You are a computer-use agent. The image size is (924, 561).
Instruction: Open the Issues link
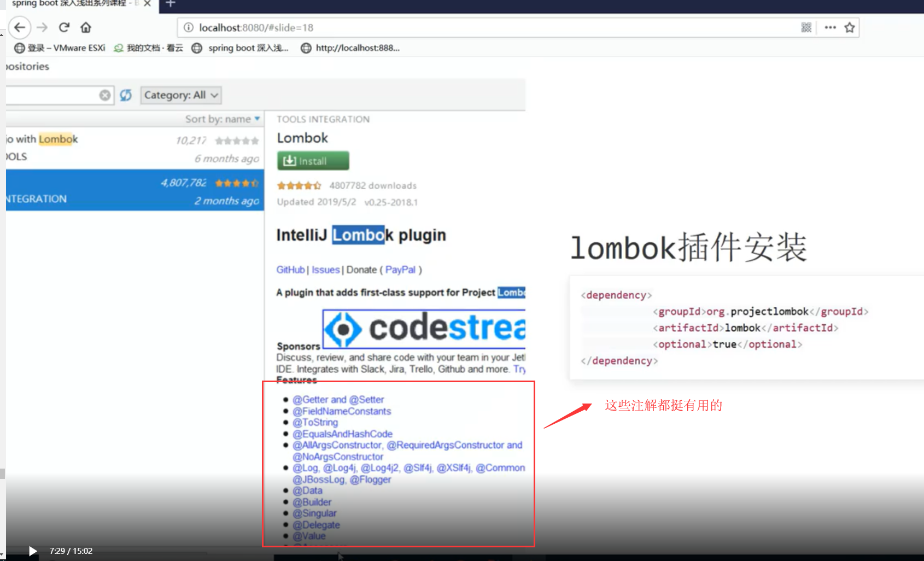[x=325, y=270]
